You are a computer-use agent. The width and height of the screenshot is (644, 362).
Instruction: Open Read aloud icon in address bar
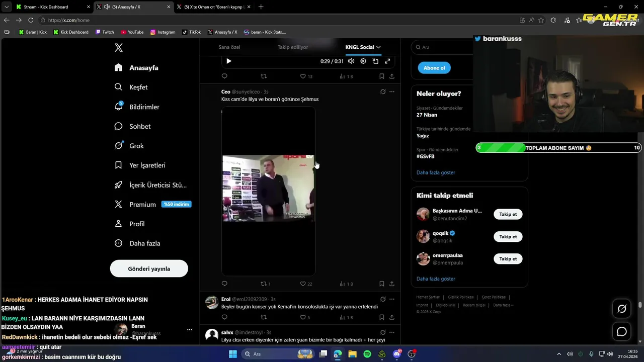531,20
